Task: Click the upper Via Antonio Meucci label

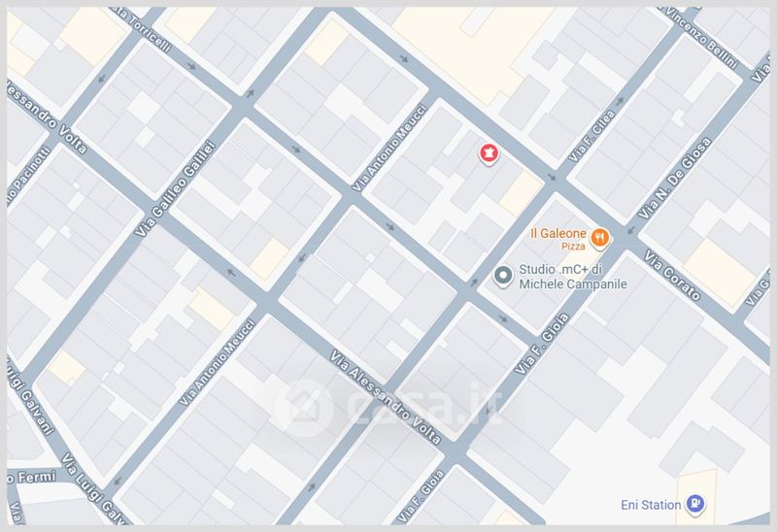Action: click(x=389, y=148)
